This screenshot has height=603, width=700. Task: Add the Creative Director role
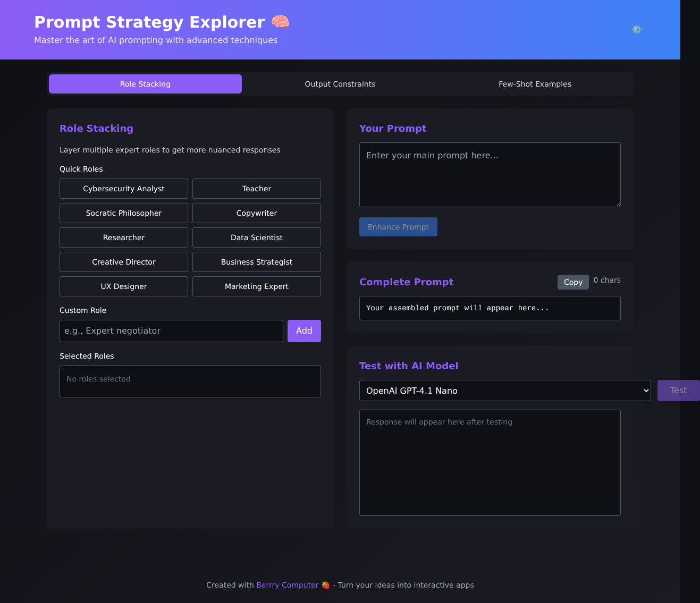tap(123, 261)
